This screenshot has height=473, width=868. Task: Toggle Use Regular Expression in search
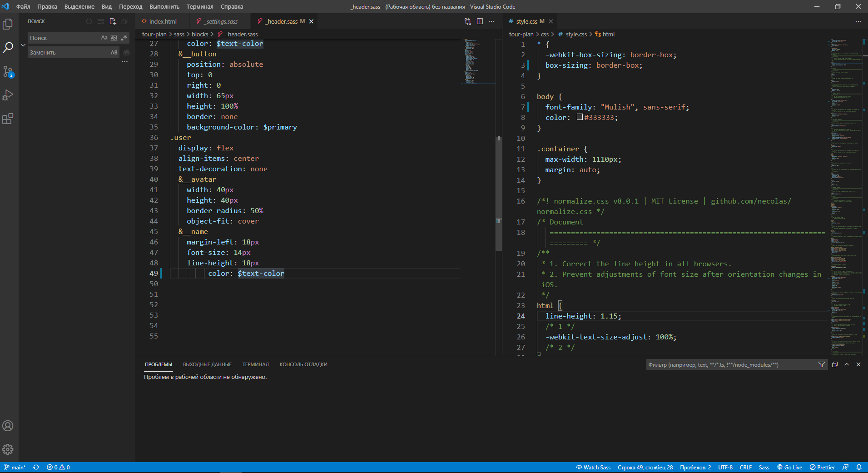pos(124,38)
